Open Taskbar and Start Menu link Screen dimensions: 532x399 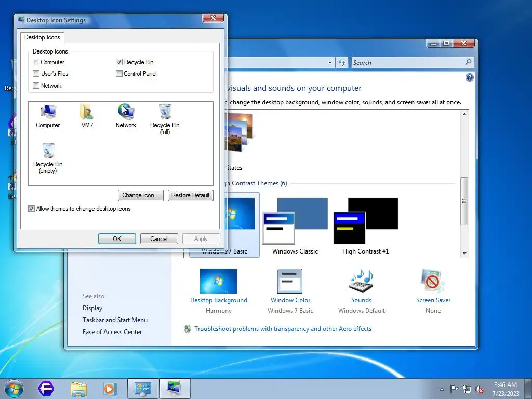pos(115,320)
